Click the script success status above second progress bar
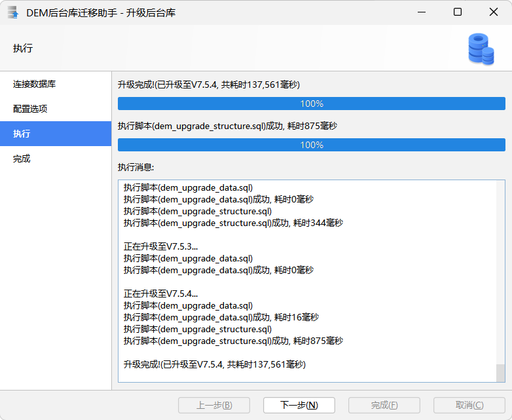Image resolution: width=512 pixels, height=420 pixels. [x=227, y=126]
